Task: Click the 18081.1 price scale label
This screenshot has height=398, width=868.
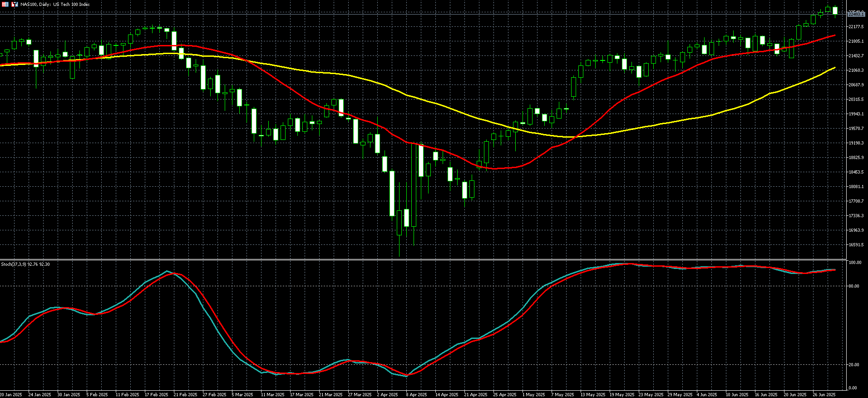Action: (x=856, y=187)
